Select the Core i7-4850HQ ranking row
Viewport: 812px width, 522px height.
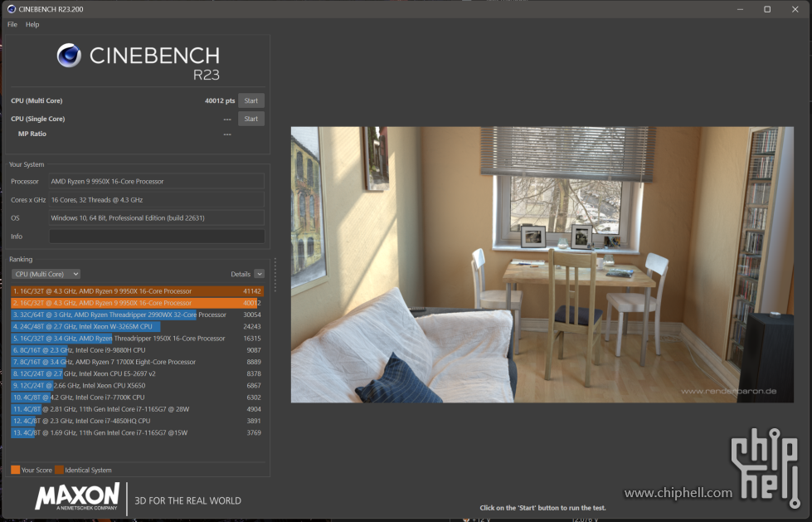137,421
